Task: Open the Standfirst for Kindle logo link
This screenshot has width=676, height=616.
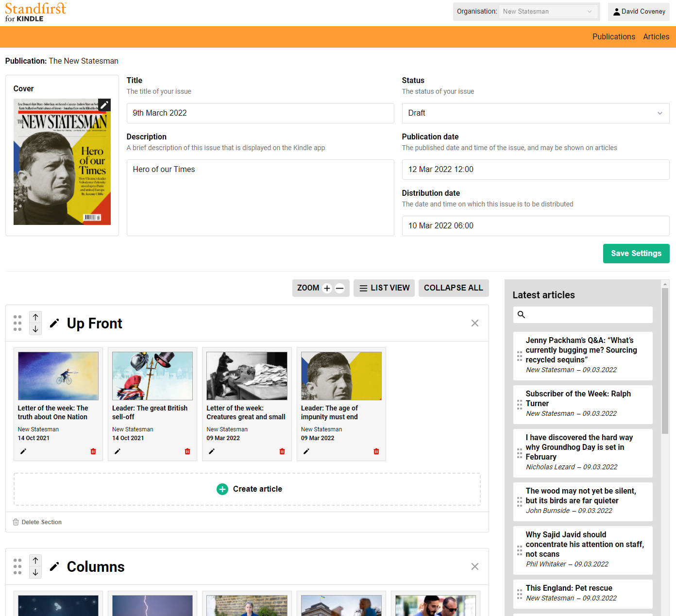Action: 35,12
